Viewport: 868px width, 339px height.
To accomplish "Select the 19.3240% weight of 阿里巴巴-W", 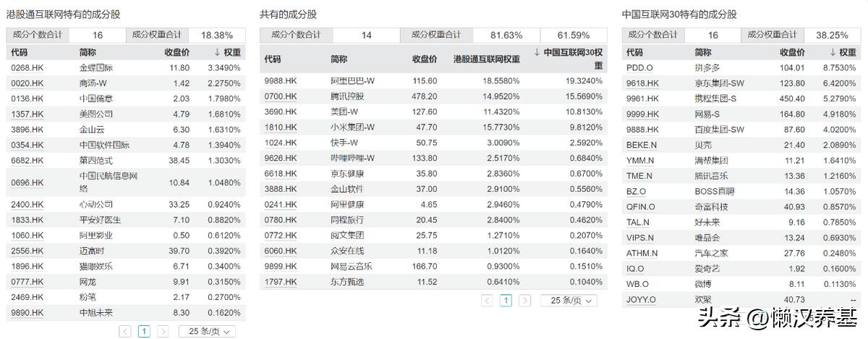I will pos(584,80).
